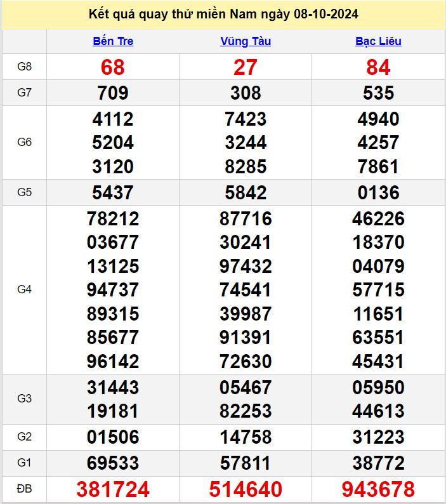Click G2 number 01506
The height and width of the screenshot is (504, 446).
coord(113,437)
